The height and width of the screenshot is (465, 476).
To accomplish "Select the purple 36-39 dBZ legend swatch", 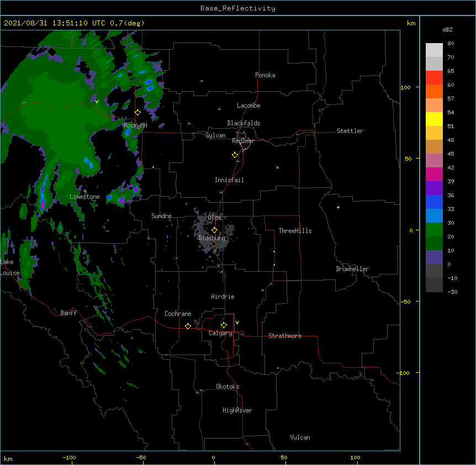I will point(434,188).
